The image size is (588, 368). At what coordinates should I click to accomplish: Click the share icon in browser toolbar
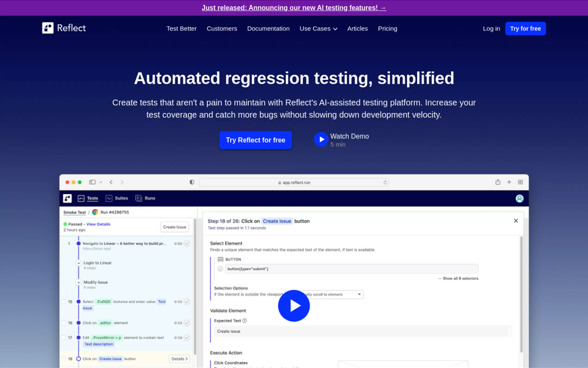pos(497,182)
